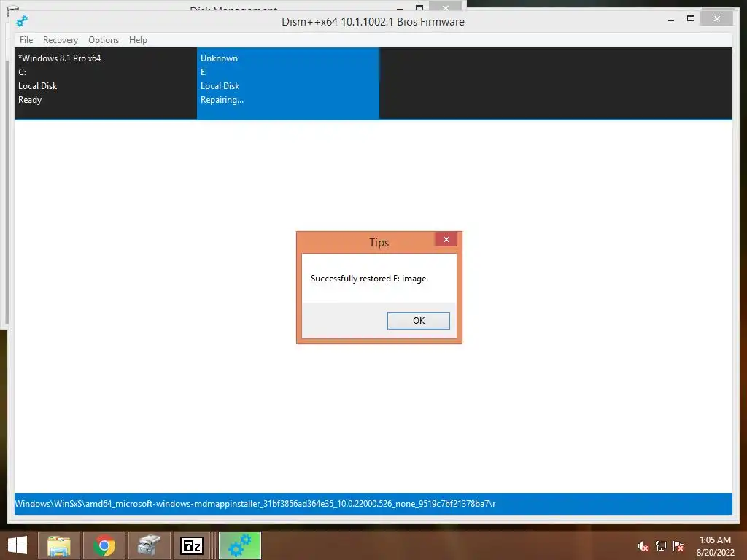
Task: Close the Dism++ window
Action: (717, 18)
